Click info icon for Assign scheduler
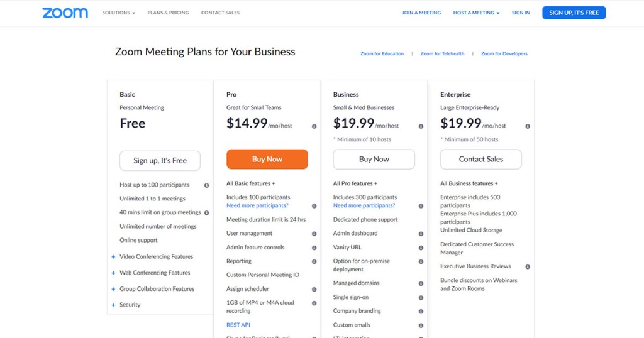The image size is (644, 338). point(314,290)
